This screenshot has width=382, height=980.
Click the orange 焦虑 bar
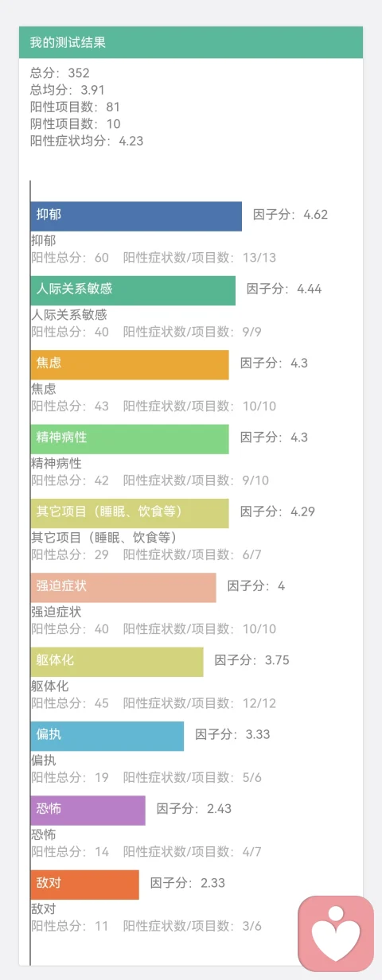[130, 364]
